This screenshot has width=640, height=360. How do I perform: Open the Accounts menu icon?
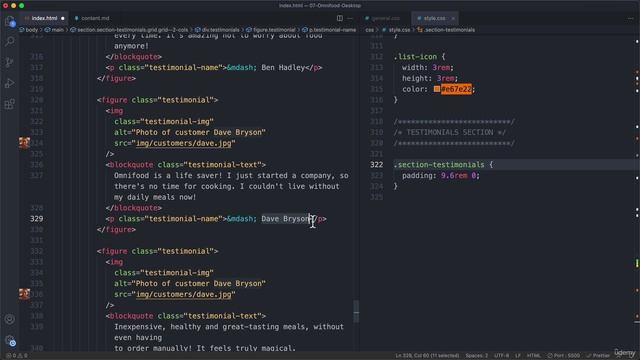pos(10,319)
